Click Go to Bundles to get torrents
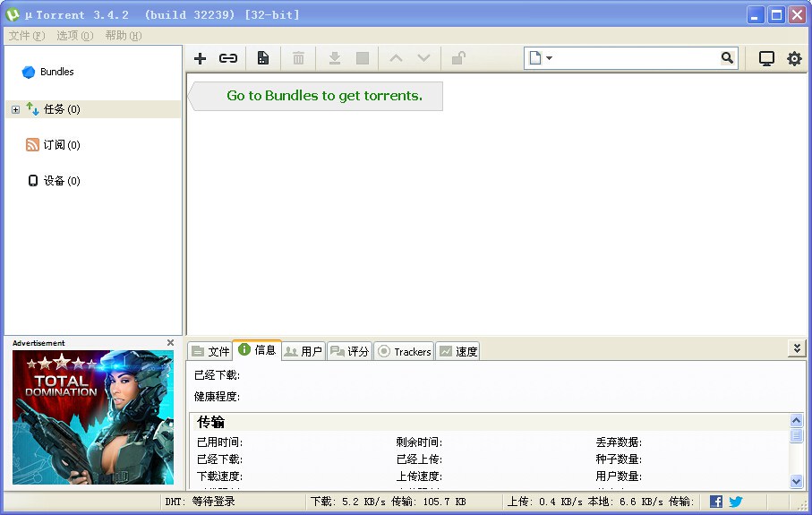 point(324,96)
